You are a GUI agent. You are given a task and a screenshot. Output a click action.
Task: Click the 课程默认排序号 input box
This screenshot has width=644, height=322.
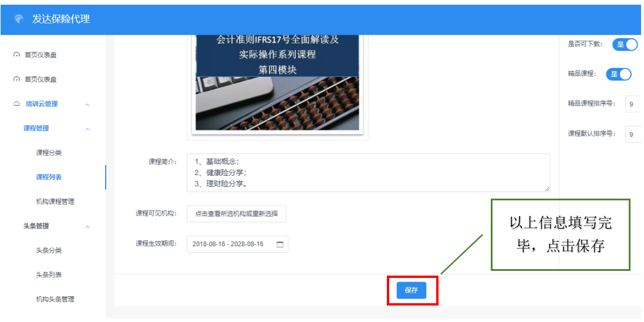point(633,135)
